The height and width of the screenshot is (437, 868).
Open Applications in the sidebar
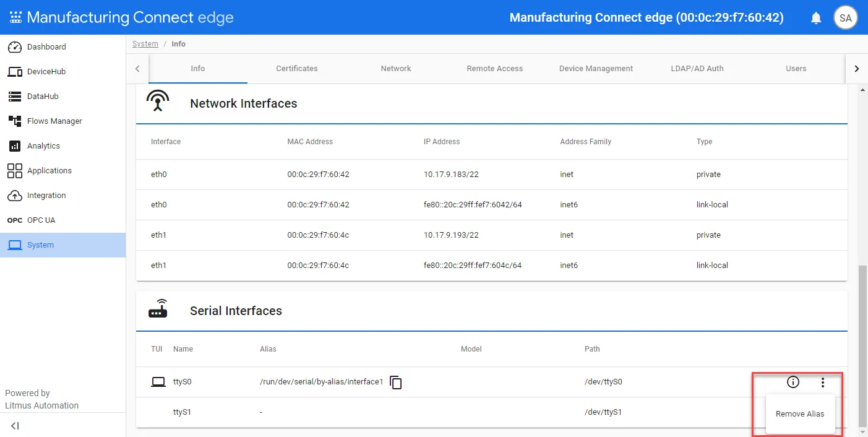(62, 171)
